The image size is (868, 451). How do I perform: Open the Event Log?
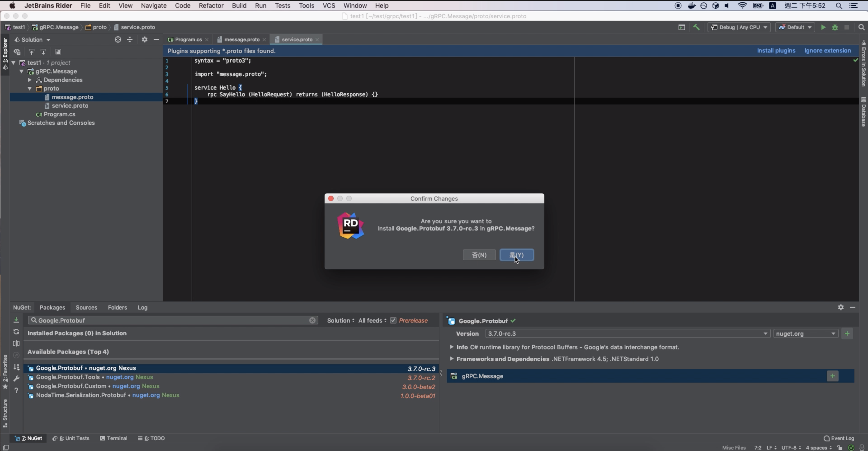[839, 438]
